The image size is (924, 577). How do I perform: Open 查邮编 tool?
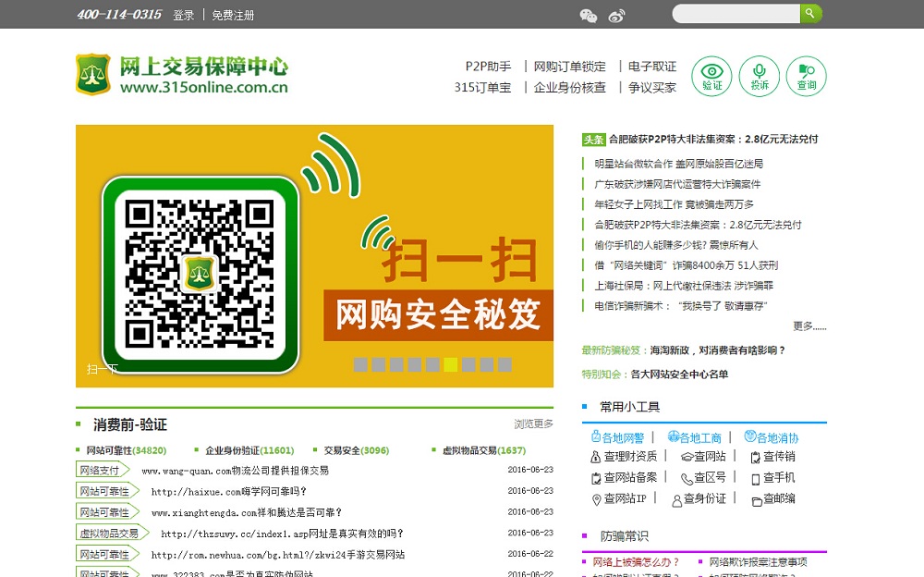point(772,498)
